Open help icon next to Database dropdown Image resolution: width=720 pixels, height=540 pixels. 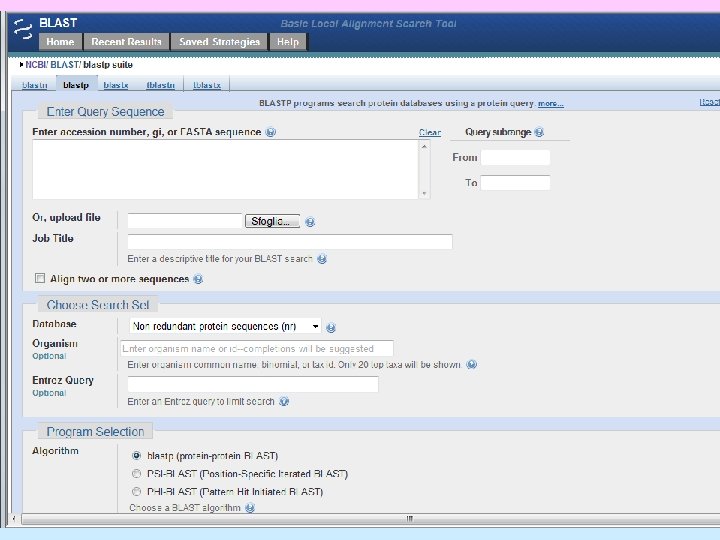coord(331,327)
